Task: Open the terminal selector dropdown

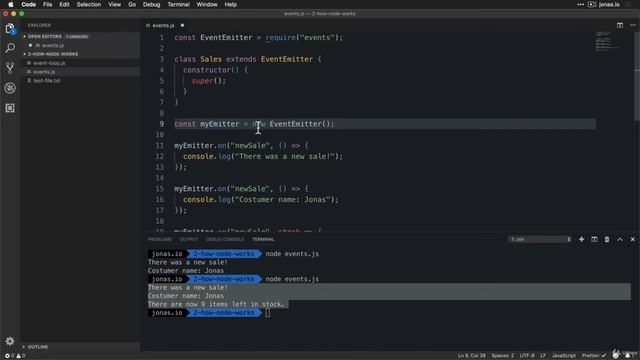Action: 540,239
